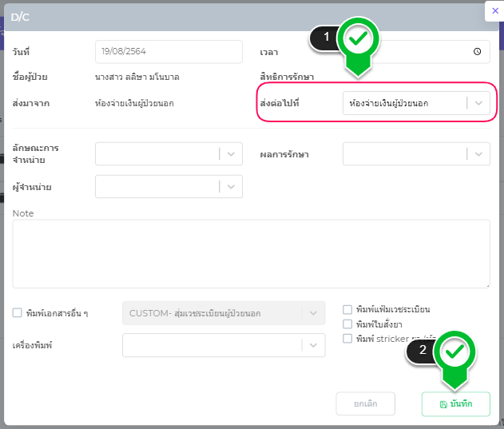Image resolution: width=504 pixels, height=429 pixels.
Task: Expand the ลักษณะการจำหน่าย dropdown
Action: coord(231,153)
